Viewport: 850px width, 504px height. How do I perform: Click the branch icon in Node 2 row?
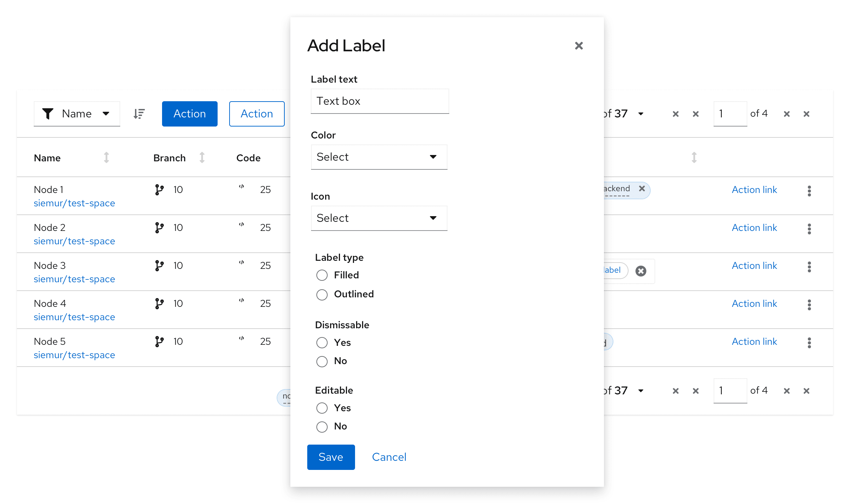click(159, 228)
